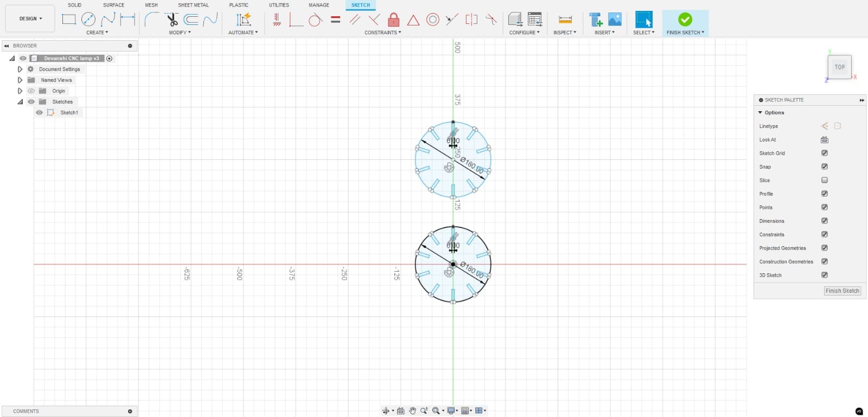
Task: Toggle the Points checkbox
Action: pos(825,208)
